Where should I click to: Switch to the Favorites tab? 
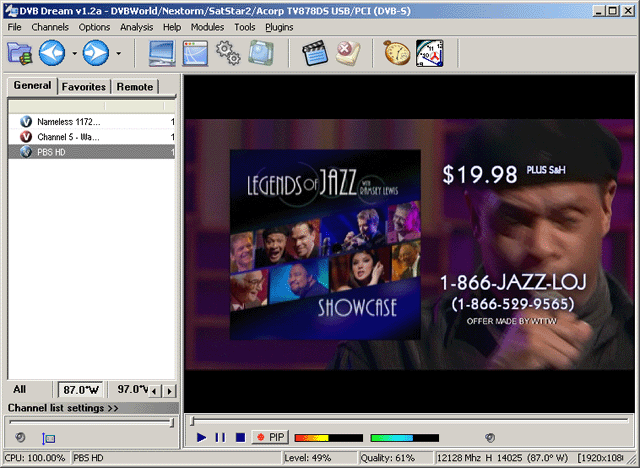pos(84,87)
